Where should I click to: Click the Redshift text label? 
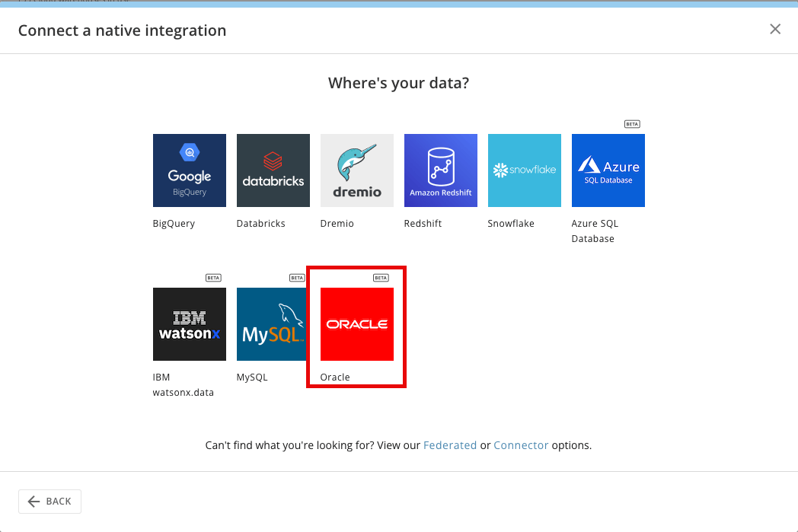point(423,223)
